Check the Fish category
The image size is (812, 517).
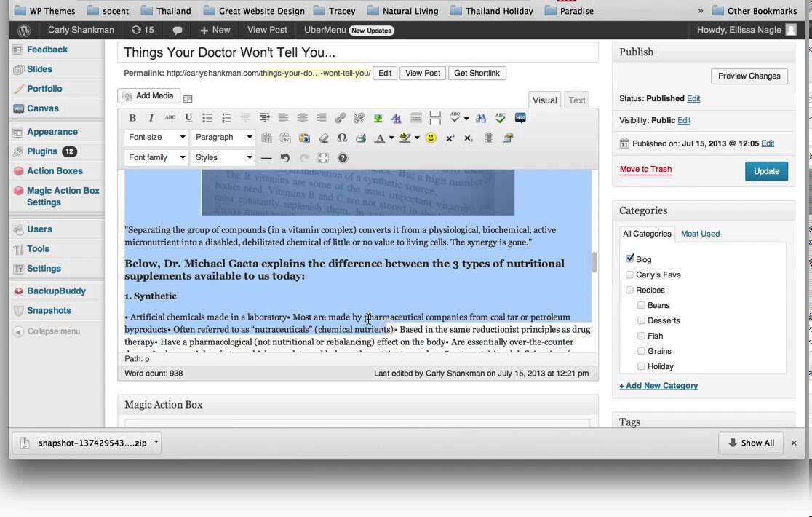point(641,336)
